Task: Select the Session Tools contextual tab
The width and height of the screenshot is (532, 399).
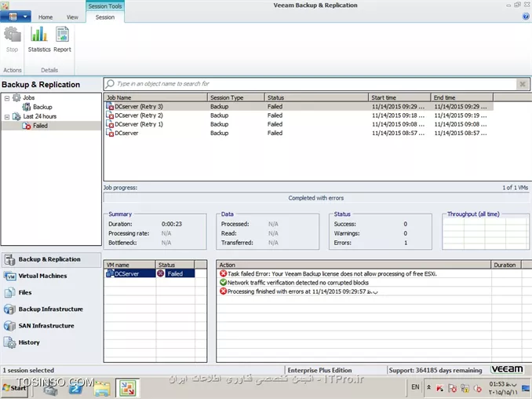Action: pos(105,6)
